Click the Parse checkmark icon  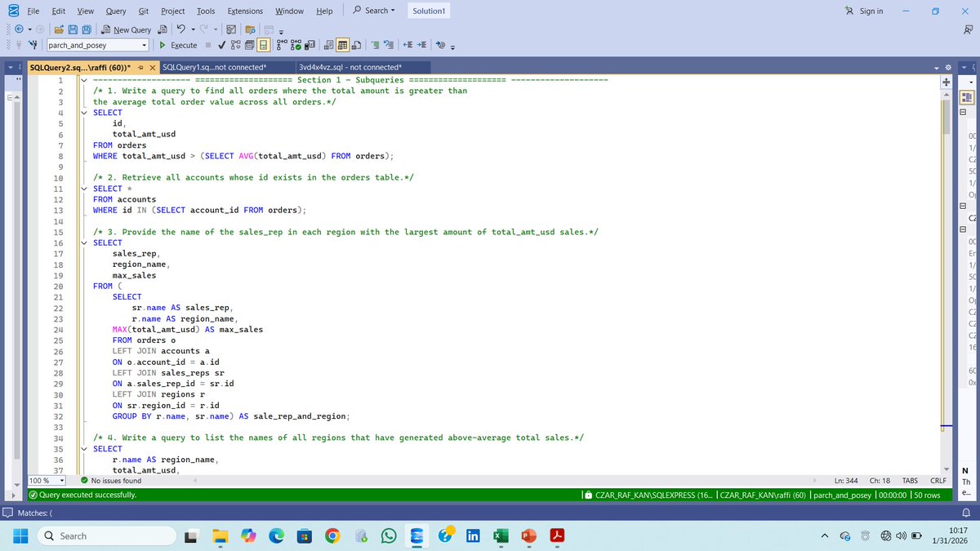pos(221,46)
